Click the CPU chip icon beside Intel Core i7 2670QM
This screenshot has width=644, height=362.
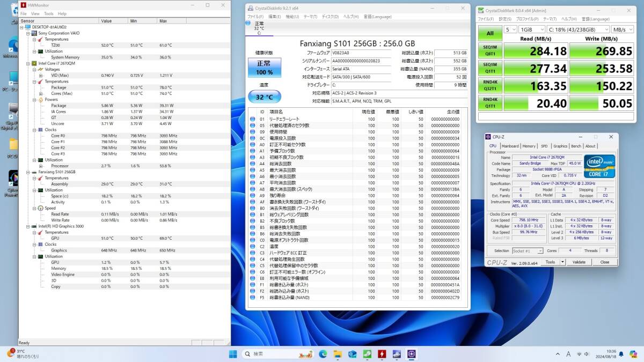click(34, 63)
